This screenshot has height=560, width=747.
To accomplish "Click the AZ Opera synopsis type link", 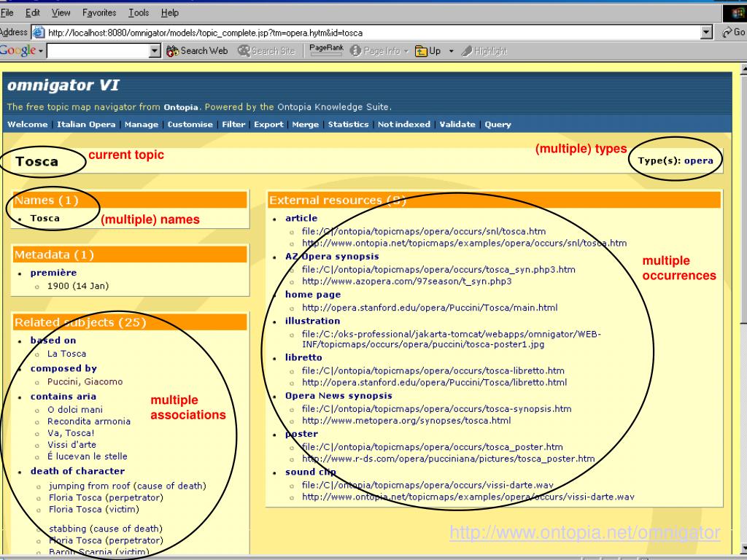I will point(332,257).
